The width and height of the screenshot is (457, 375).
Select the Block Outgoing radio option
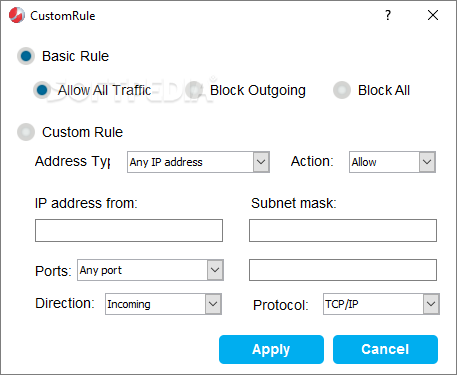[x=194, y=90]
